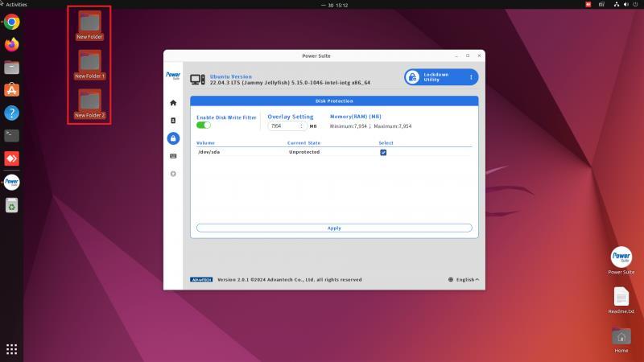Select the New Folder 2 desktop icon
Viewport: 644px width, 362px height.
tap(89, 104)
